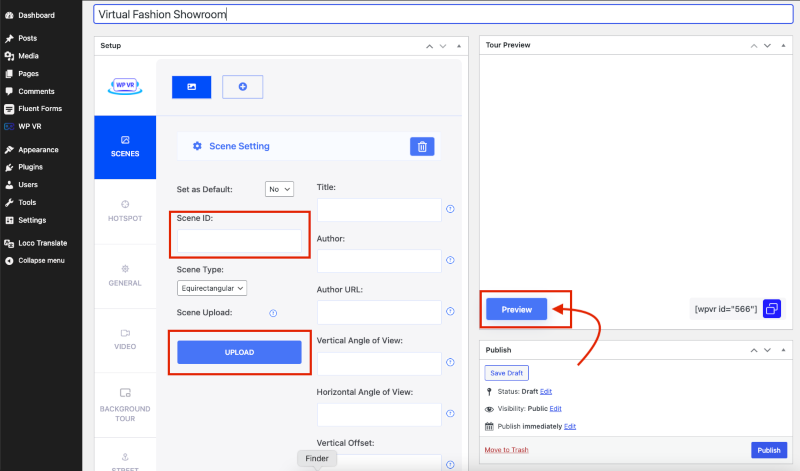Viewport: 800px width, 471px height.
Task: Collapse the Tour Preview panel
Action: 783,45
